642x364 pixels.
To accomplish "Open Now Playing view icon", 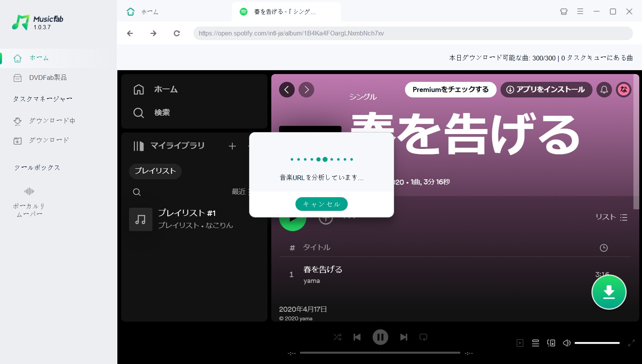I will pos(520,343).
